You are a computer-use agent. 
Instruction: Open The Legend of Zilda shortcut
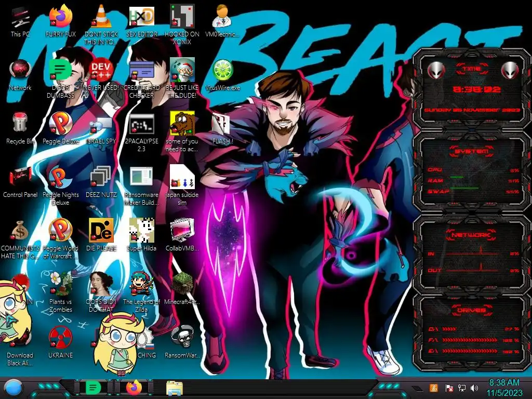tap(141, 294)
